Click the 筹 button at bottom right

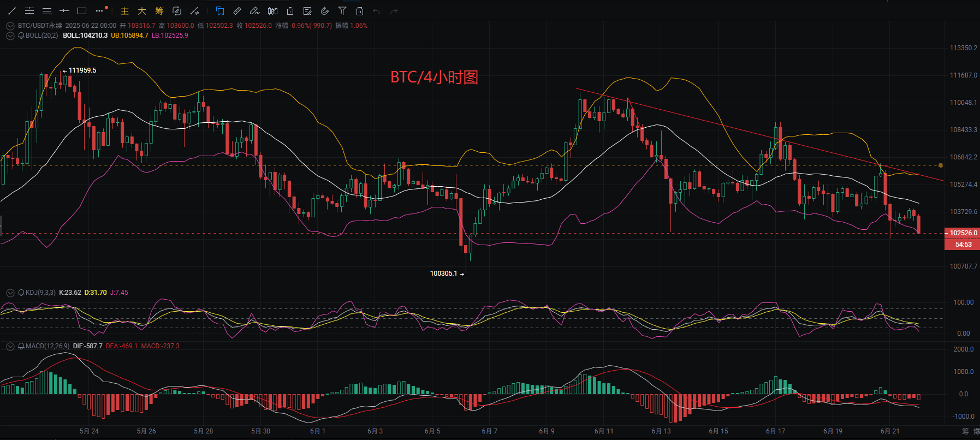click(x=965, y=431)
